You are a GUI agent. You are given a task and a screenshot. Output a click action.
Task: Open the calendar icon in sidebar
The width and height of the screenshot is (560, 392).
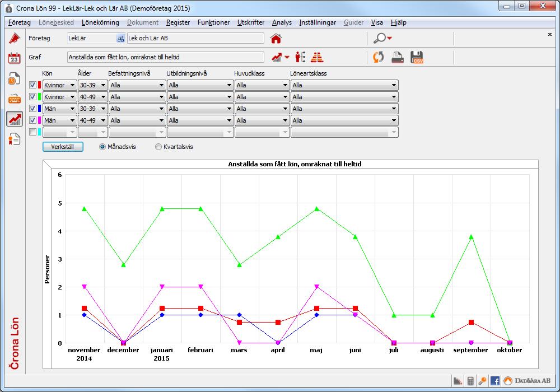pyautogui.click(x=15, y=58)
